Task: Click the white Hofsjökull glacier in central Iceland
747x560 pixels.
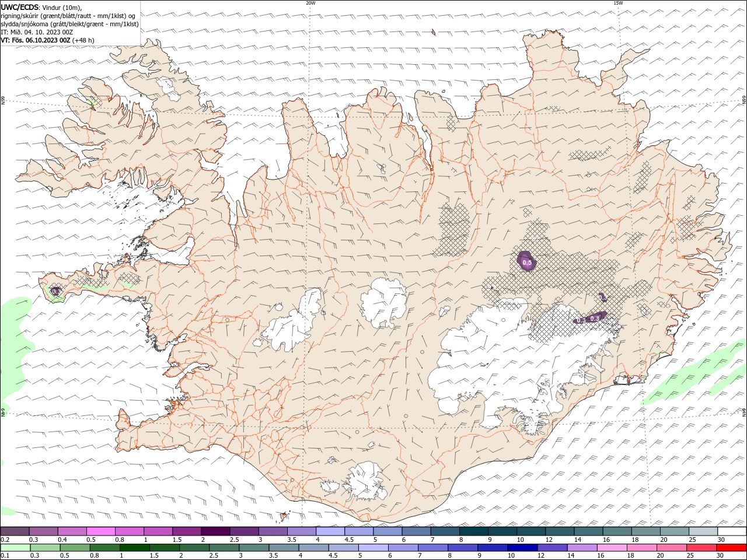Action: click(383, 302)
